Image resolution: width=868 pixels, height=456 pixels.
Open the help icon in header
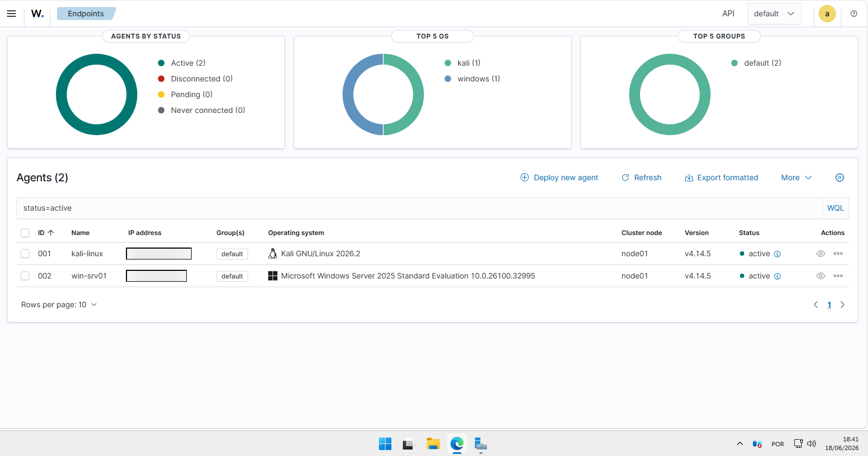(854, 14)
